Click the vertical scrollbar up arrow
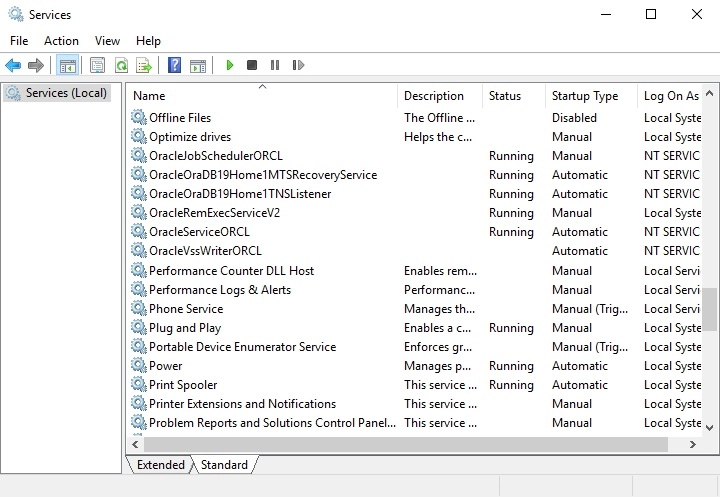 coord(709,94)
